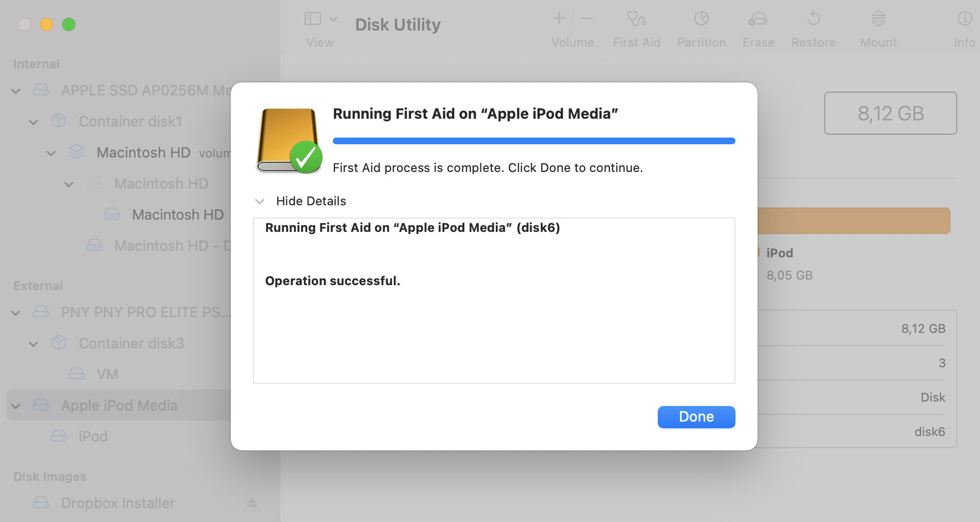Collapse the Container disk3 tree node
The width and height of the screenshot is (980, 522).
(x=33, y=344)
